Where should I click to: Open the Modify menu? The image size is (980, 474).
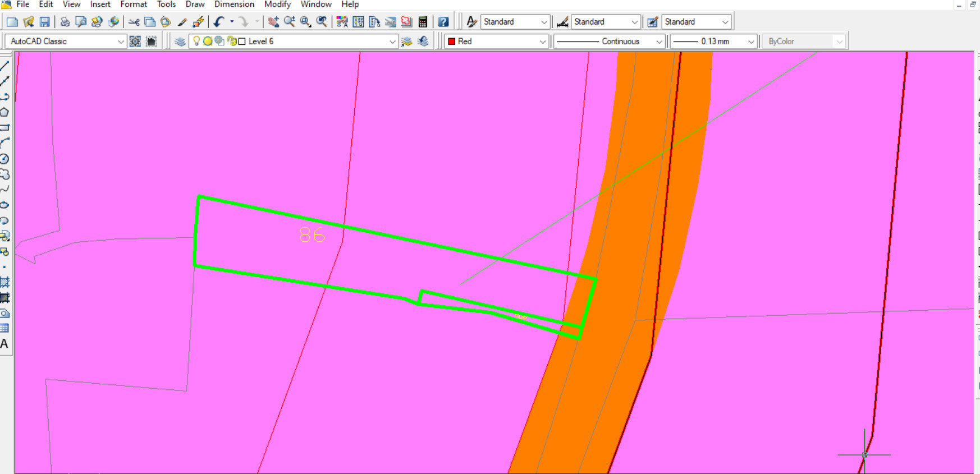277,4
